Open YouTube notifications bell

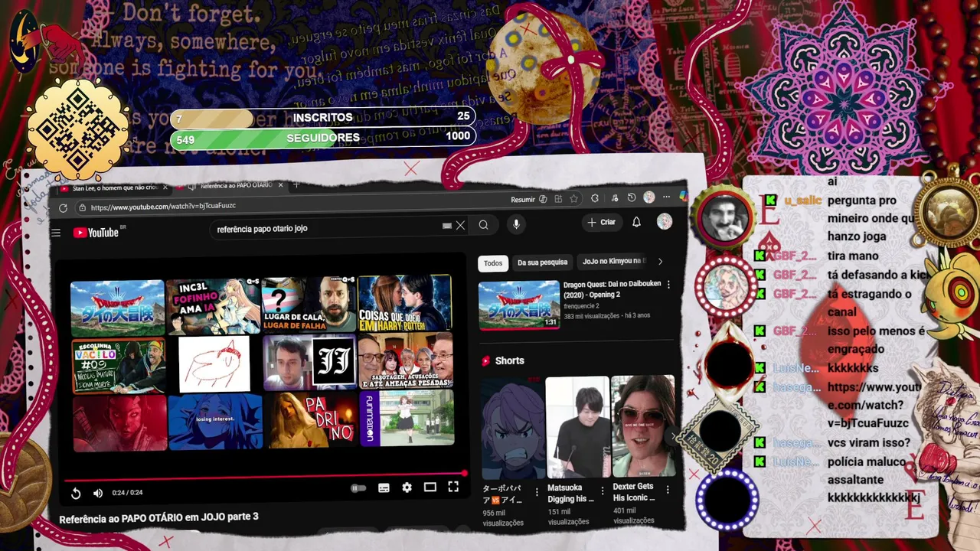(x=636, y=222)
